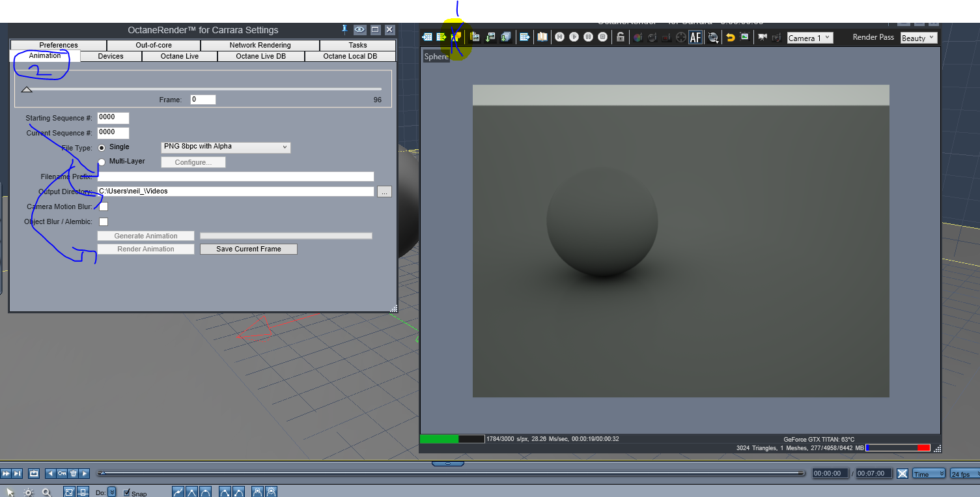Toggle the eye icon in Octane Settings title bar

tap(360, 30)
